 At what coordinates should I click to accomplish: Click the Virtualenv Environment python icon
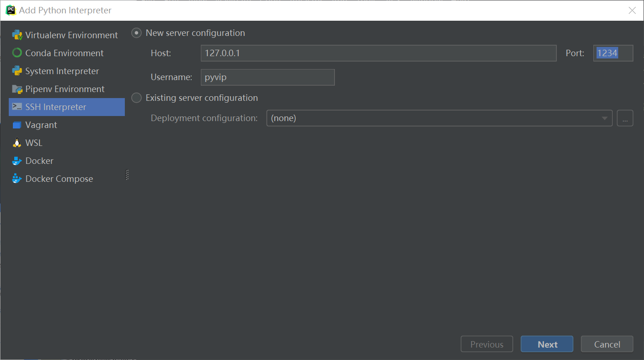(17, 35)
